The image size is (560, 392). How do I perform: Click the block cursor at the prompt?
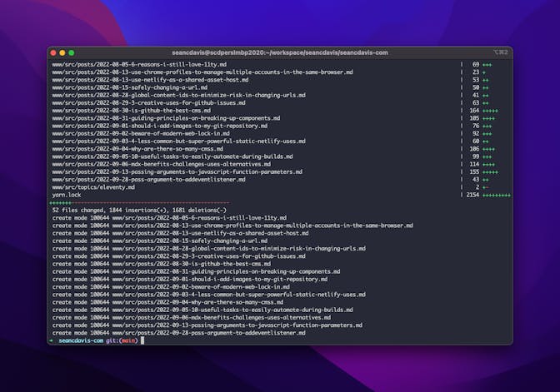pos(142,340)
